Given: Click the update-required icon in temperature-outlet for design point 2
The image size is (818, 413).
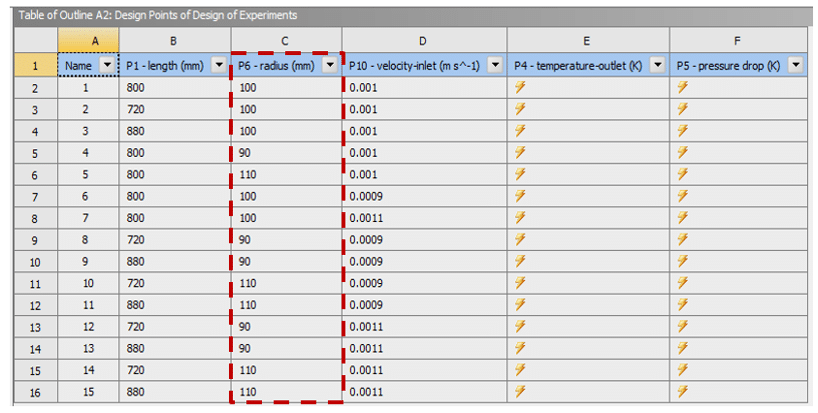Looking at the screenshot, I should (520, 109).
